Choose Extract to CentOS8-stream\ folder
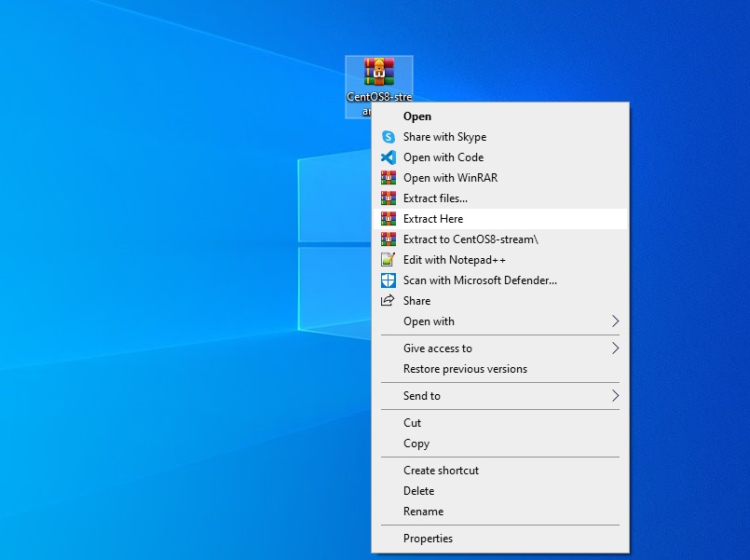Viewport: 750px width, 560px height. coord(499,239)
